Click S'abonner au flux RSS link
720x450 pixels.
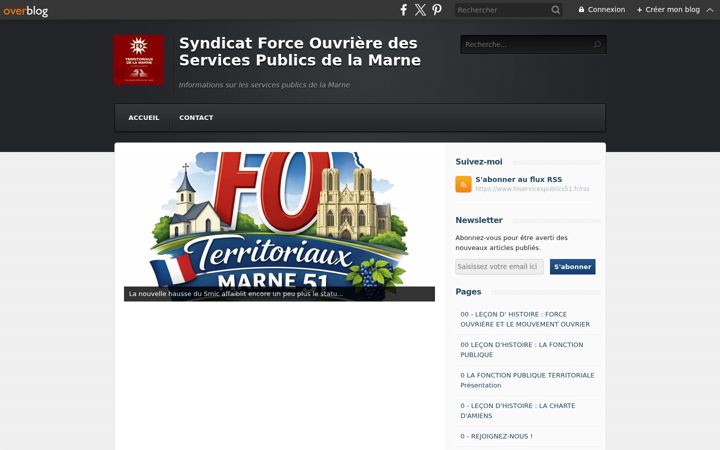[519, 180]
